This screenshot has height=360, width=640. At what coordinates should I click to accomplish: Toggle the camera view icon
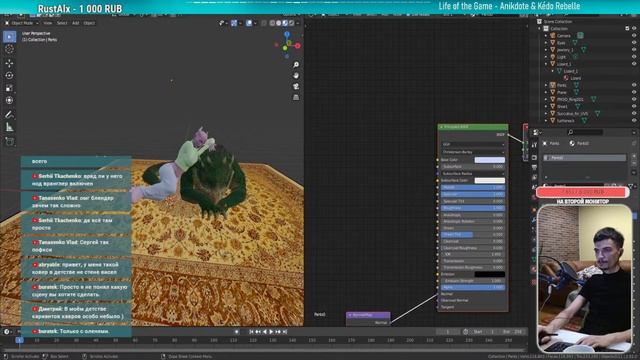[x=296, y=87]
